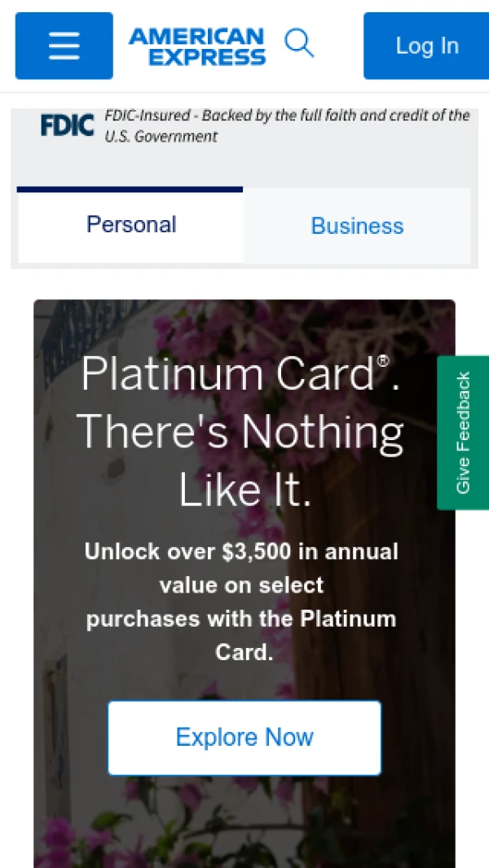The width and height of the screenshot is (489, 868).
Task: Click the American Express logo
Action: click(197, 46)
